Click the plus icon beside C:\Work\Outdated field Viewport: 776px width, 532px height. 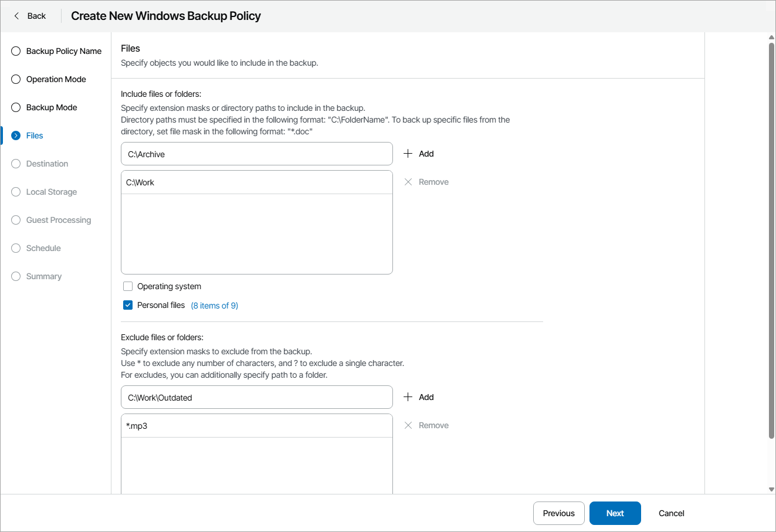[x=408, y=397]
